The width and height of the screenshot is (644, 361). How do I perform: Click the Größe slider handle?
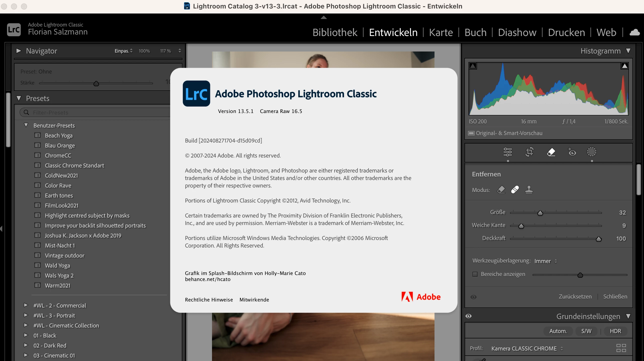(x=540, y=213)
